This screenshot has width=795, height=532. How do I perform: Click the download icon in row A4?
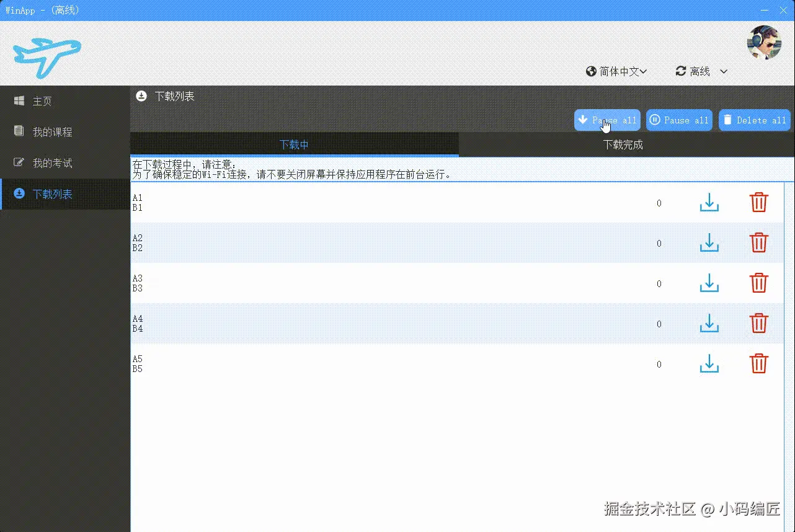tap(709, 324)
